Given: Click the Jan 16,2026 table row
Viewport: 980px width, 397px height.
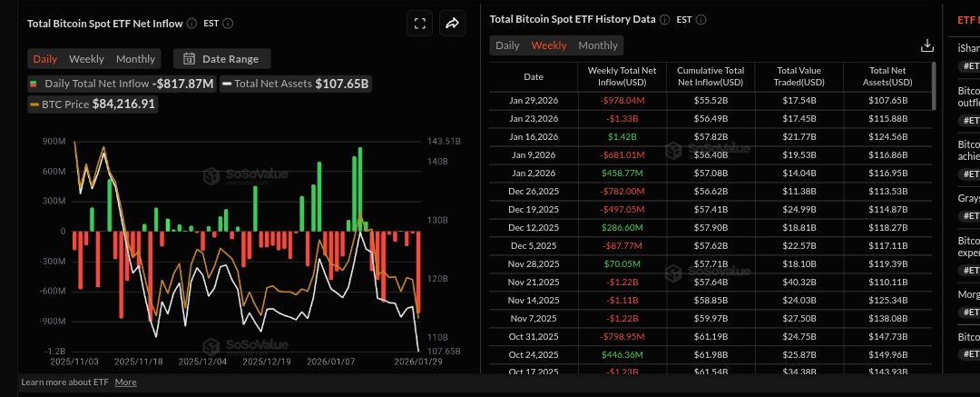Looking at the screenshot, I should [711, 135].
